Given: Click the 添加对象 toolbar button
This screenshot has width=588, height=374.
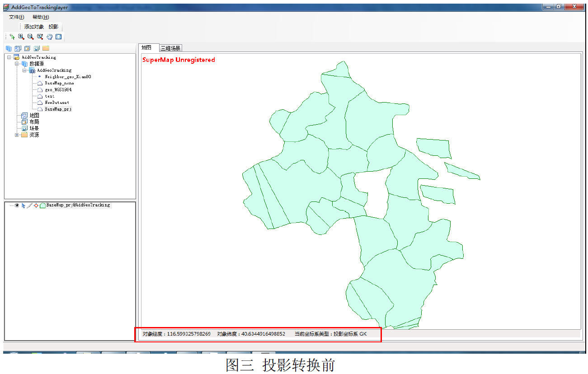Looking at the screenshot, I should tap(34, 27).
